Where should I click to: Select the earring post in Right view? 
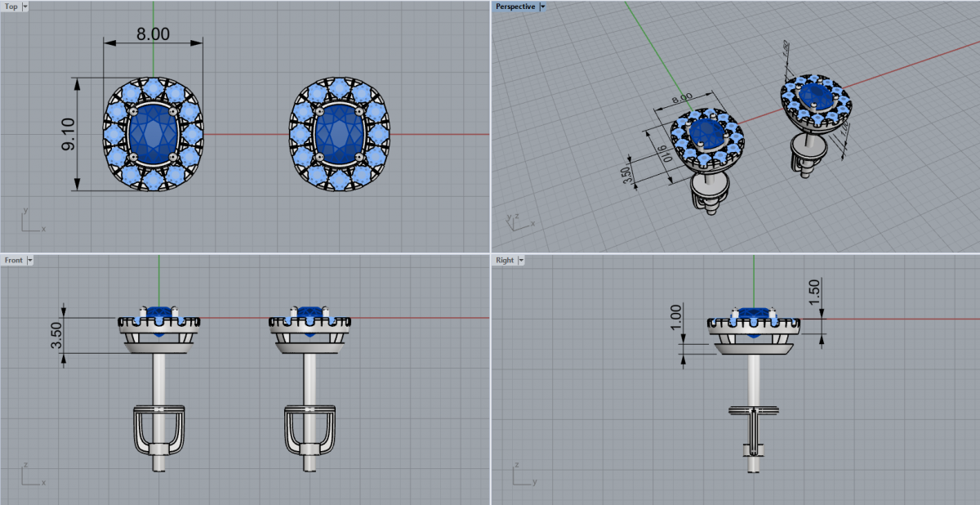coord(754,380)
